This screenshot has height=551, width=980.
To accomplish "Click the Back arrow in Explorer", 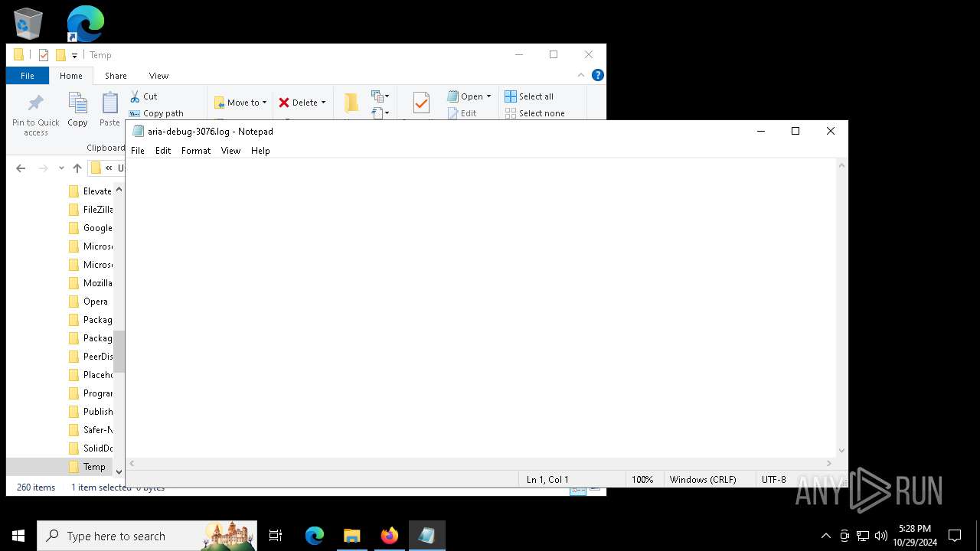I will (21, 168).
